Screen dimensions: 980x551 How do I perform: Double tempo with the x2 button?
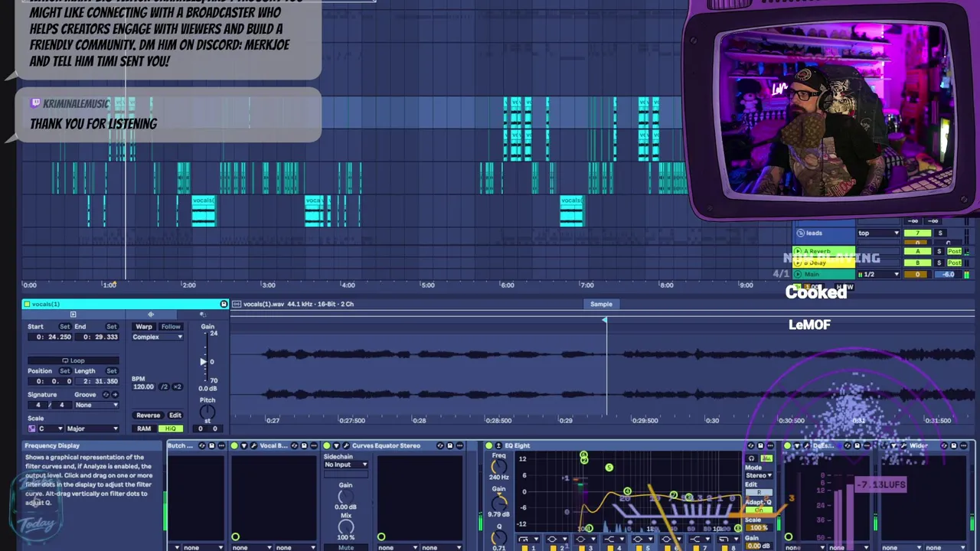click(178, 386)
